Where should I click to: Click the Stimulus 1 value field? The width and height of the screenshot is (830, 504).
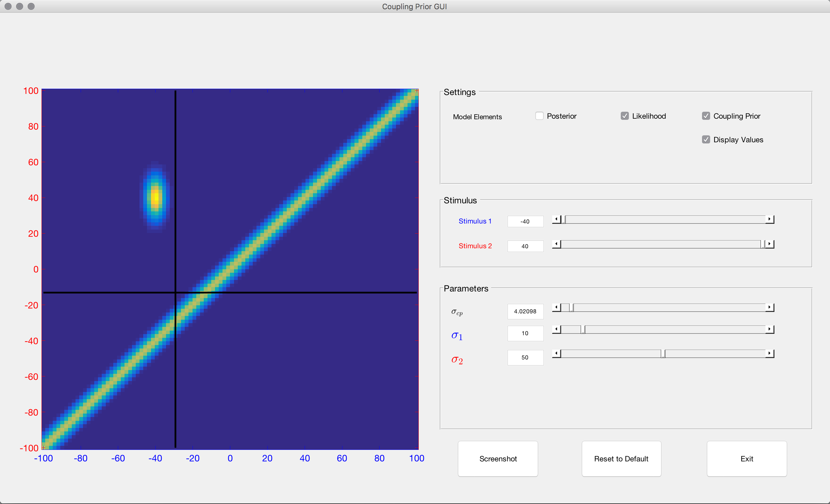525,221
